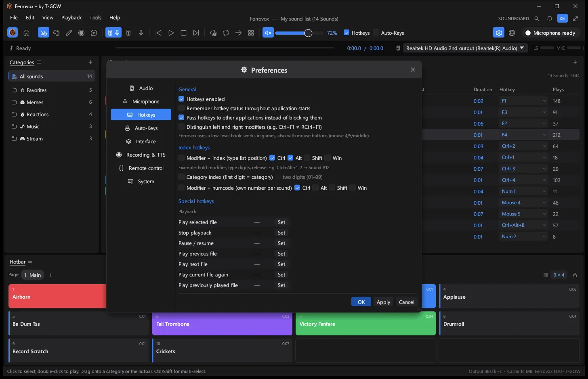Viewport: 588px width, 379px height.
Task: Click OK in the Preferences dialog
Action: 361,302
